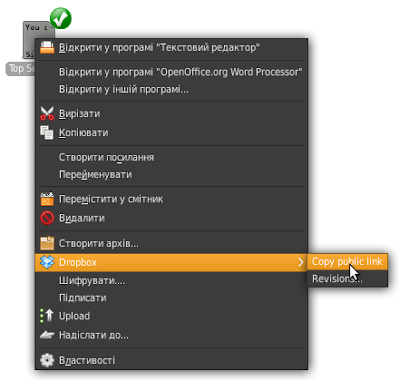The image size is (400, 381).
Task: Click the copy pages icon for Копіювати
Action: coord(47,132)
